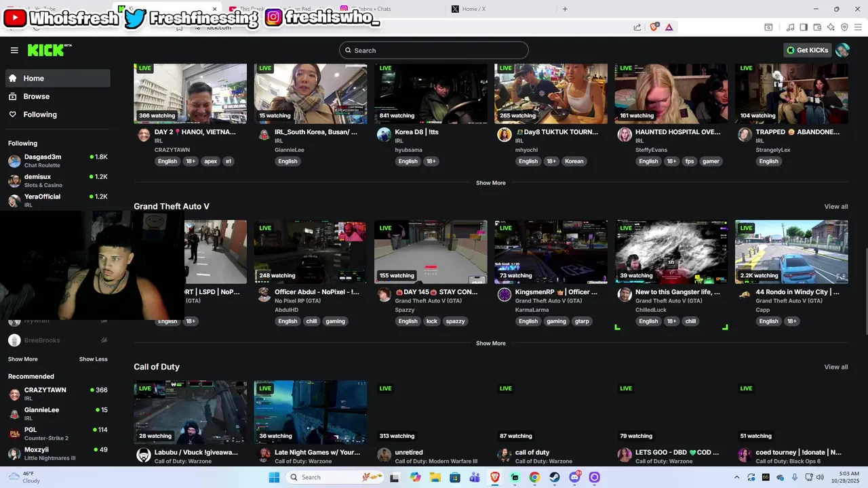
Task: Open File Explorer from the taskbar
Action: click(435, 477)
